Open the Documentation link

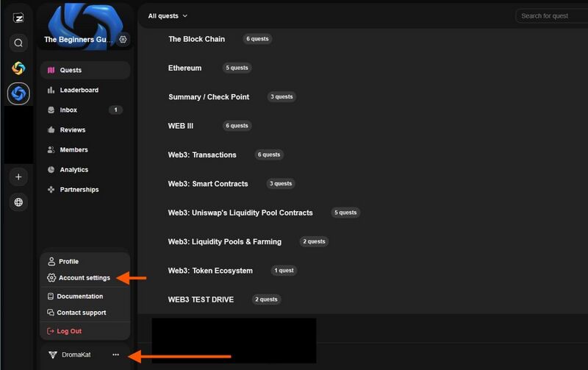tap(79, 296)
